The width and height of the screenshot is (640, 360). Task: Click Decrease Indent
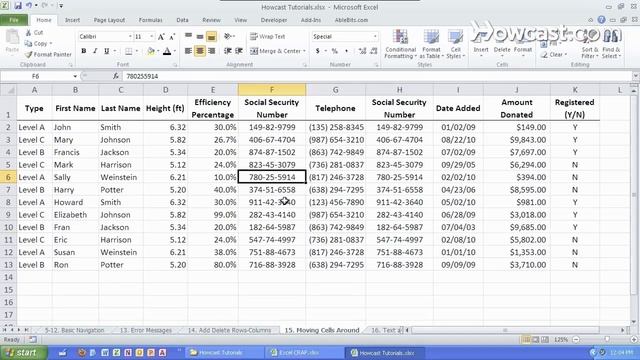pyautogui.click(x=228, y=51)
